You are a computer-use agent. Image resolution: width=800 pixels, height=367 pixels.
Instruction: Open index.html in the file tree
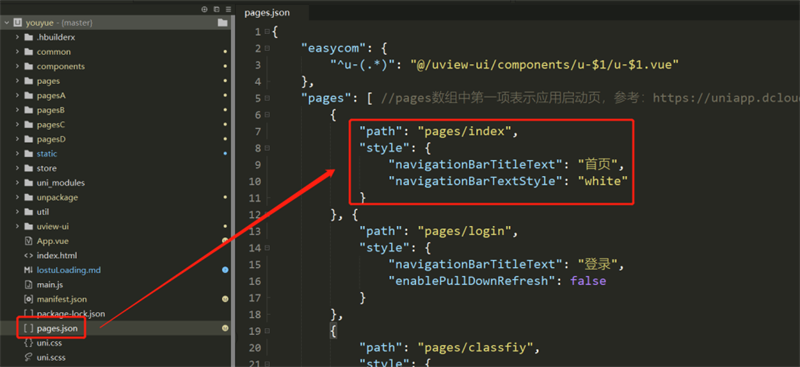(57, 255)
